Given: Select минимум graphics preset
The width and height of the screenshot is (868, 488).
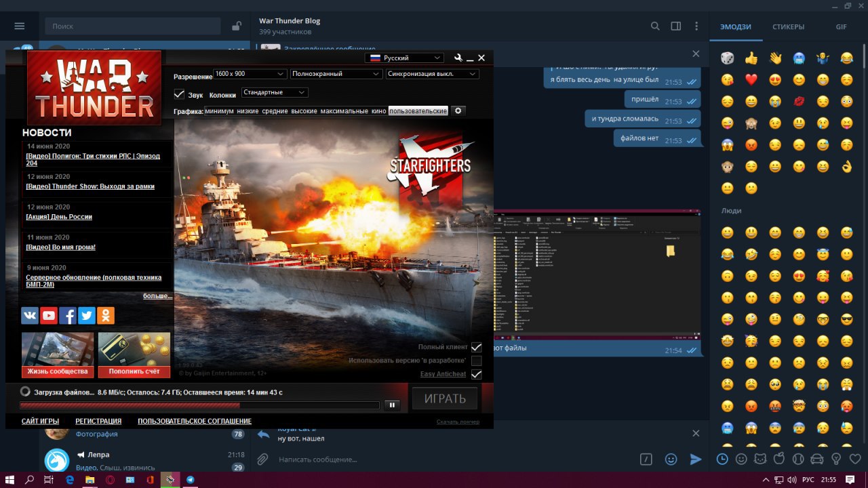Looking at the screenshot, I should [x=219, y=110].
